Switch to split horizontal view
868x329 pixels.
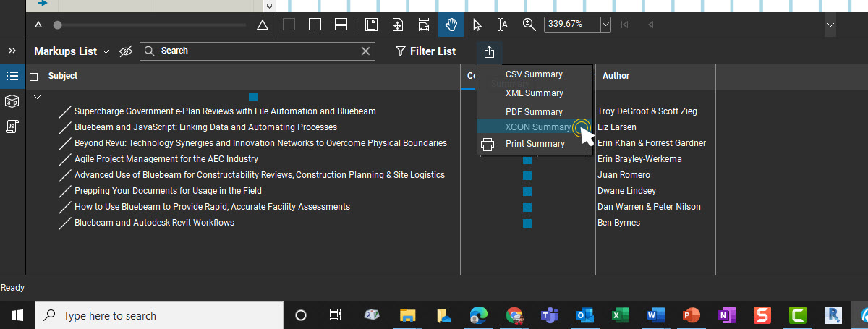pyautogui.click(x=341, y=25)
